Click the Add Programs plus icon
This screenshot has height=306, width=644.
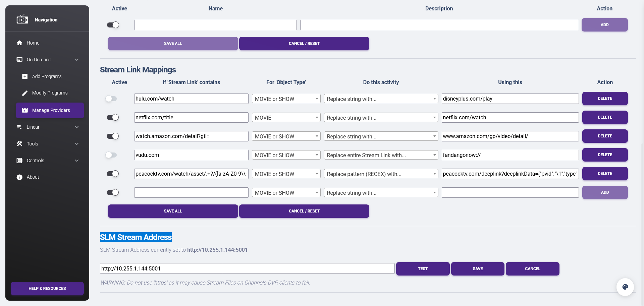[x=25, y=76]
